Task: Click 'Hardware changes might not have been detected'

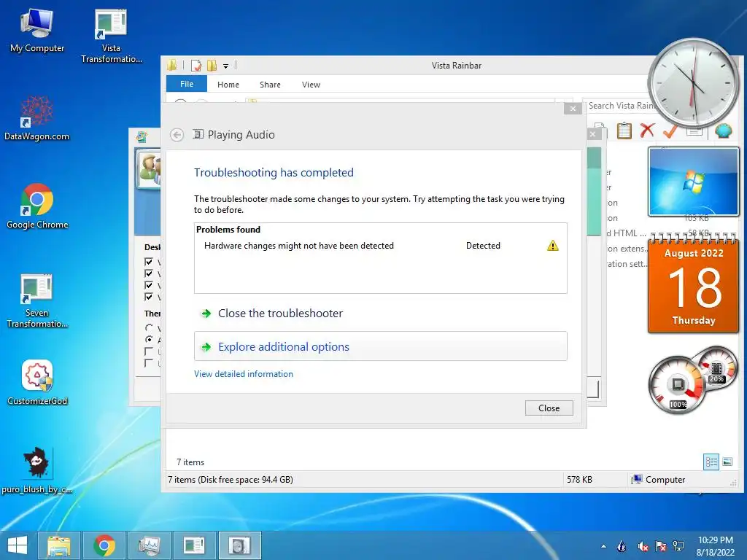Action: (298, 246)
